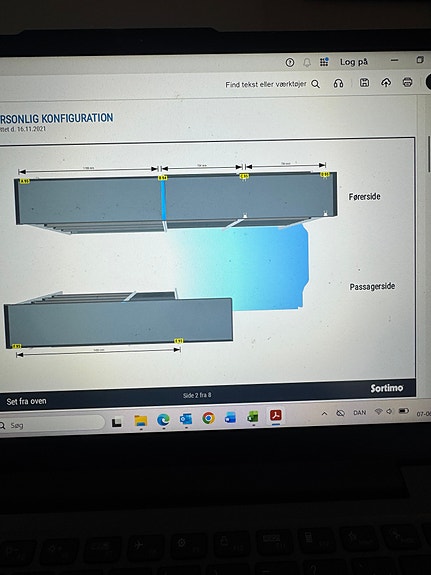
Task: Print the PDF with the printer icon
Action: (x=408, y=82)
